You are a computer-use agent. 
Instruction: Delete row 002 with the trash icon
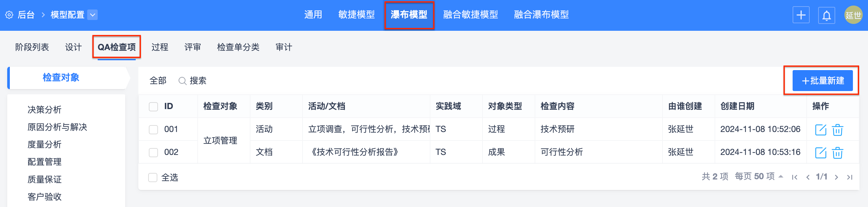pos(837,153)
